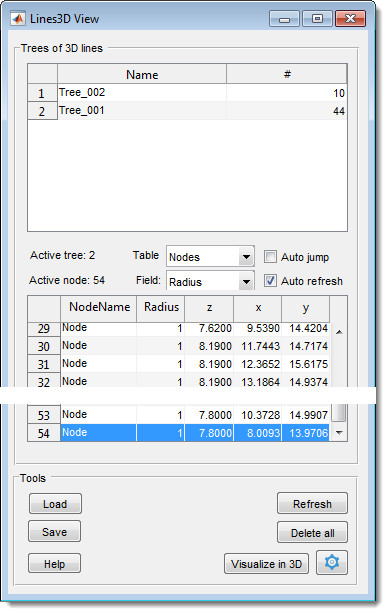This screenshot has width=388, height=614.
Task: Click the nodes table scroll down arrow
Action: (339, 433)
